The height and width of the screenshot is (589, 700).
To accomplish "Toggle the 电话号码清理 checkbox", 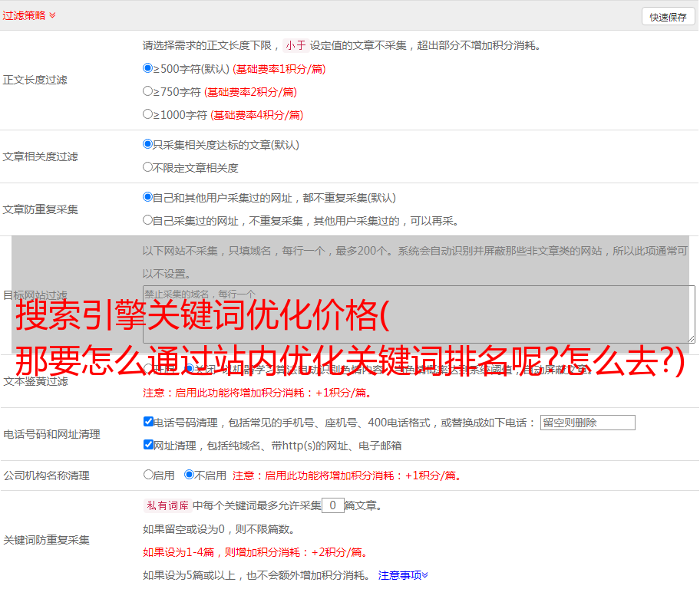I will pyautogui.click(x=148, y=422).
